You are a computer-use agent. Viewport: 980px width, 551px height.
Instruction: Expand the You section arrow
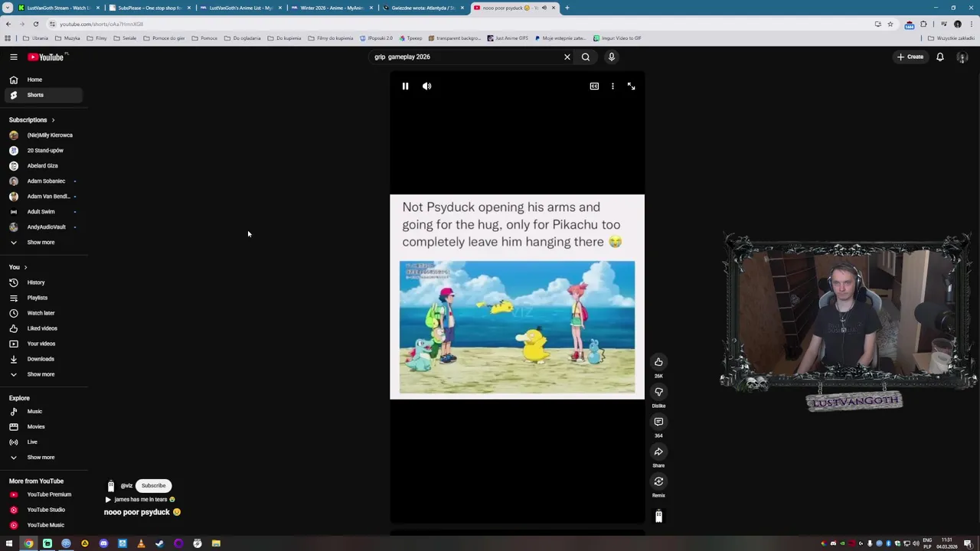[x=25, y=267]
